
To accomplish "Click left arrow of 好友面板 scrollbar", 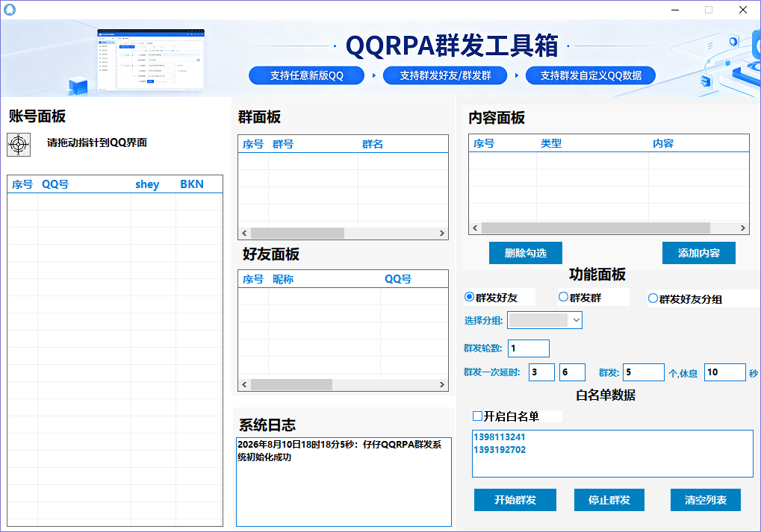I will pos(244,384).
